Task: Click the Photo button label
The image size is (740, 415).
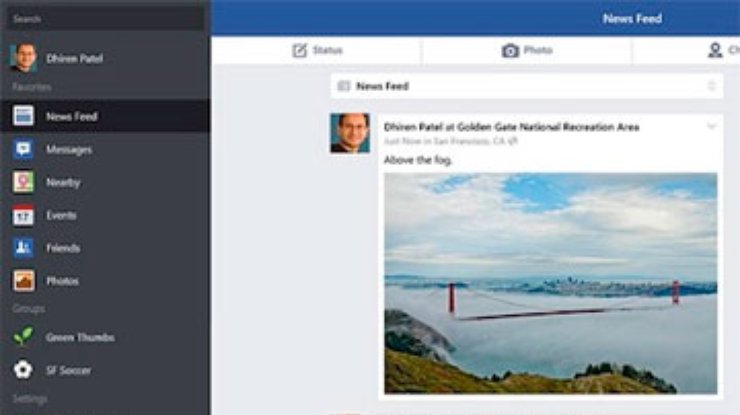Action: [538, 50]
